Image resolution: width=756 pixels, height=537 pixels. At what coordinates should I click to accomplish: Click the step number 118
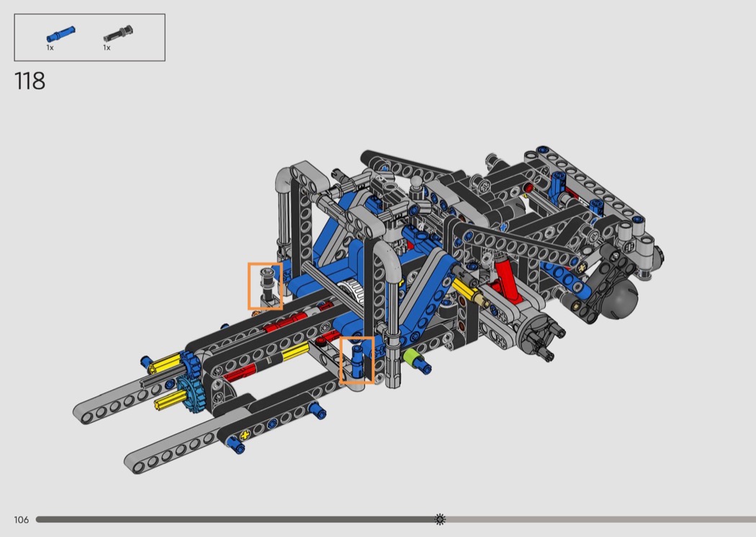(30, 81)
